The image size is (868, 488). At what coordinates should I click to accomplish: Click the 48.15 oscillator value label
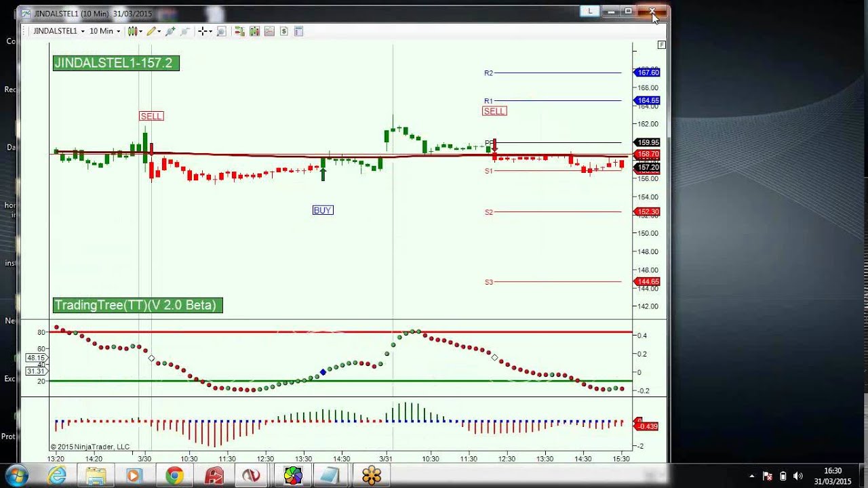35,357
